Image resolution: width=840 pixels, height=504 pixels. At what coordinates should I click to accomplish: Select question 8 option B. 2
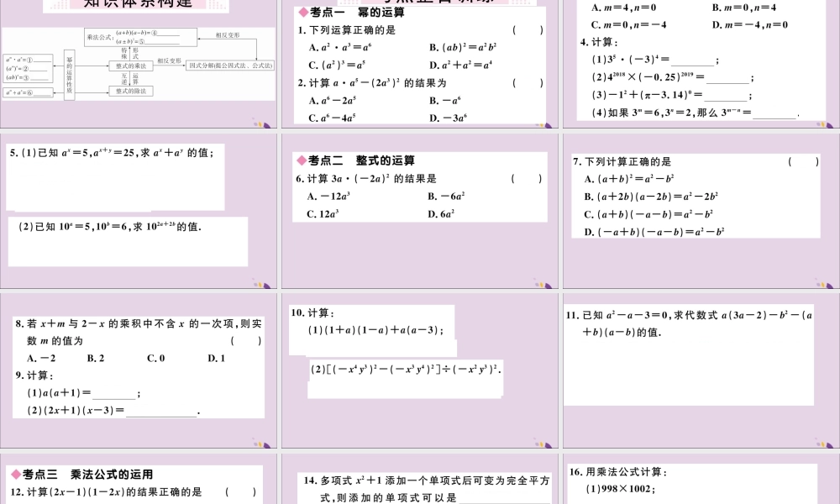(x=96, y=359)
